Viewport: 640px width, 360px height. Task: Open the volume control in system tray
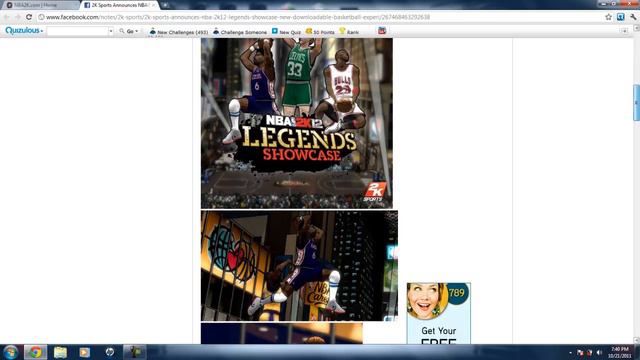coord(599,353)
